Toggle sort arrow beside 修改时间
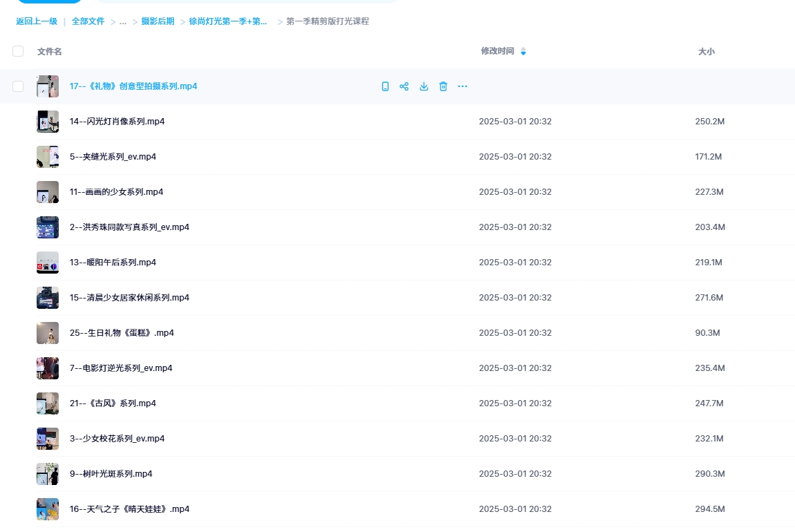This screenshot has width=795, height=532. click(523, 52)
